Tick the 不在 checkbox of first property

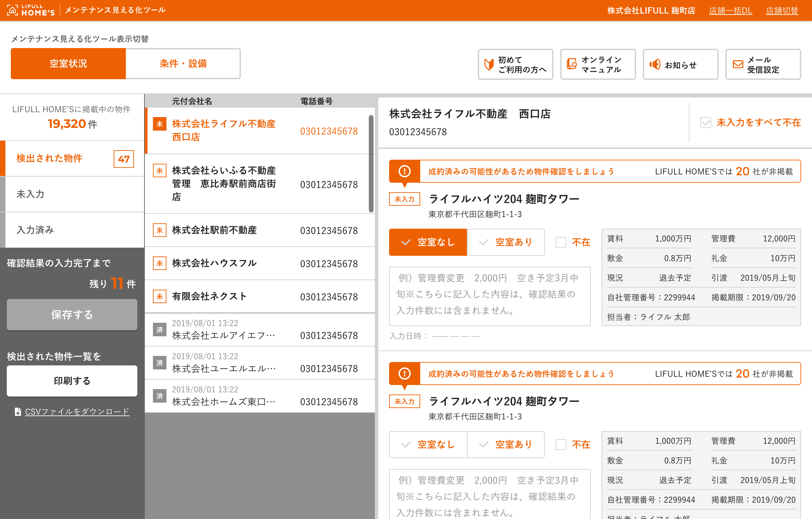pos(561,242)
